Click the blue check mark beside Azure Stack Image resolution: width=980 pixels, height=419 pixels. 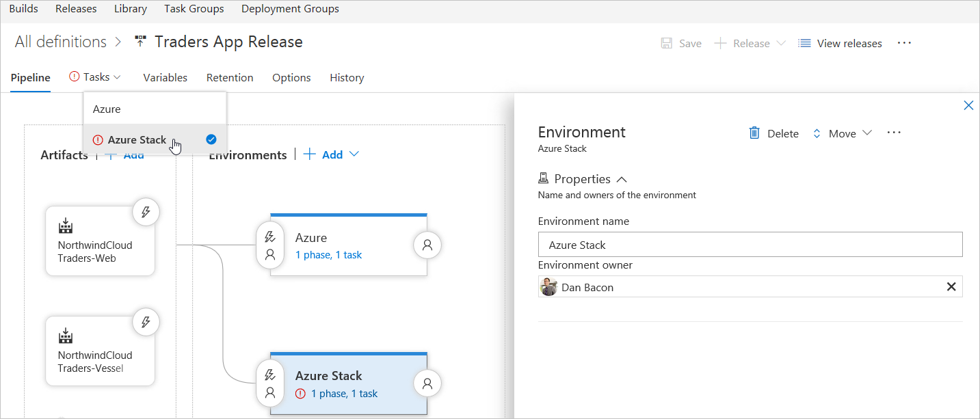tap(211, 139)
